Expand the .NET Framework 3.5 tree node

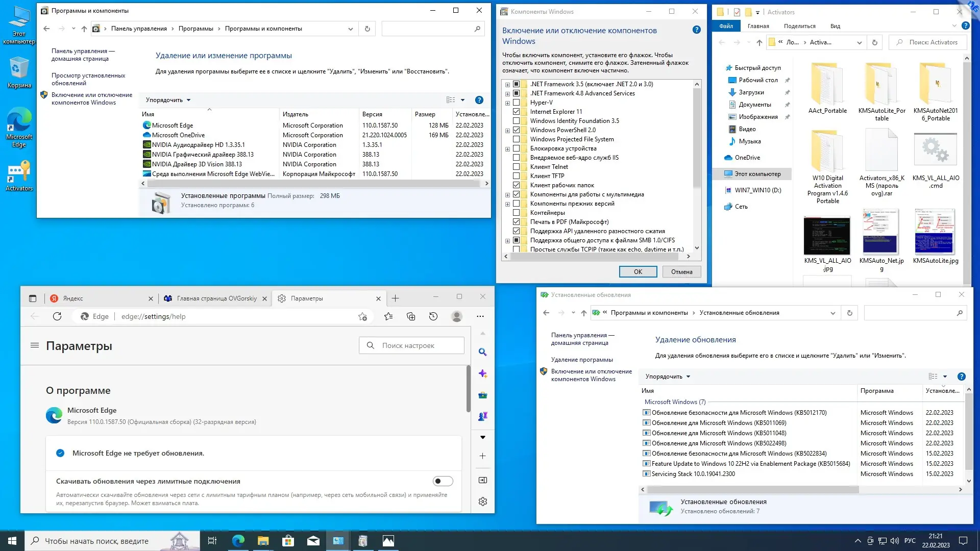tap(507, 84)
